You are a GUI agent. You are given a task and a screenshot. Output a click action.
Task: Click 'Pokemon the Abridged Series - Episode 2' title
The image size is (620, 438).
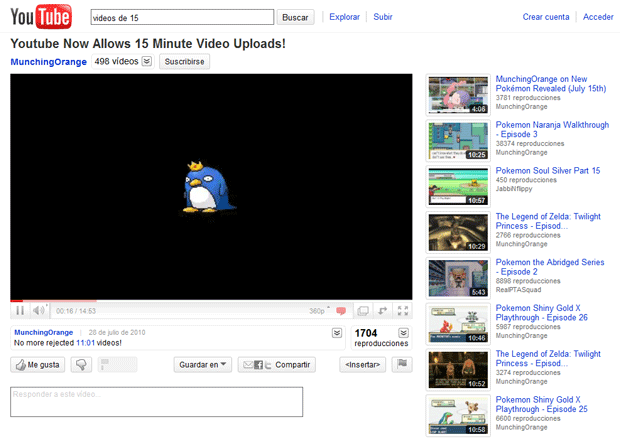[x=550, y=267]
